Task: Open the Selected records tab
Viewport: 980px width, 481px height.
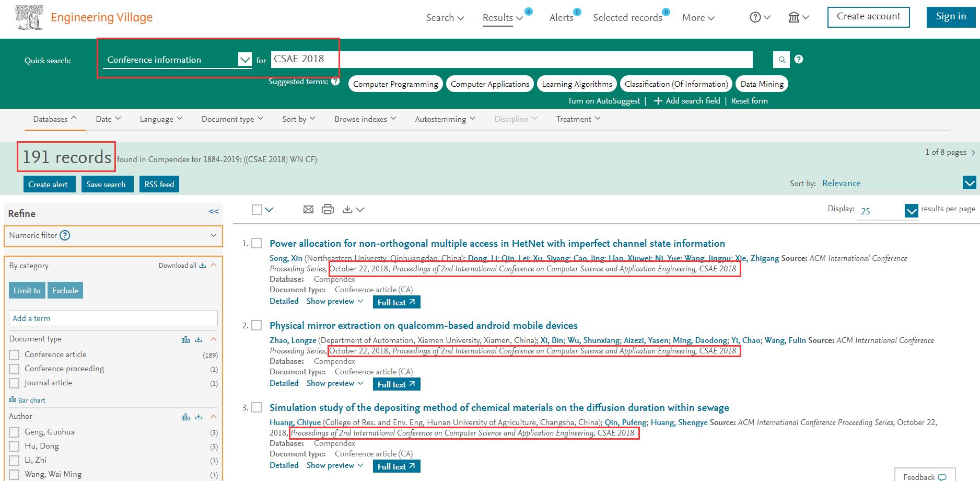Action: click(x=627, y=18)
